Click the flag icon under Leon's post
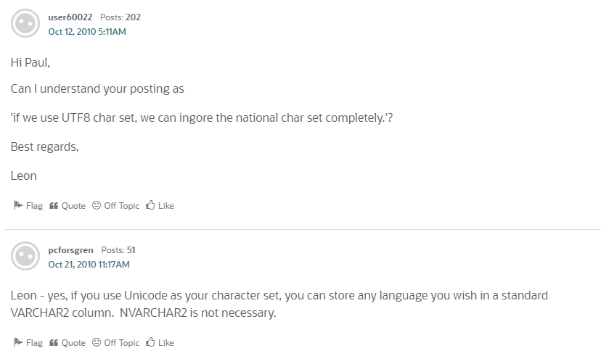Image resolution: width=601 pixels, height=364 pixels. (x=18, y=206)
